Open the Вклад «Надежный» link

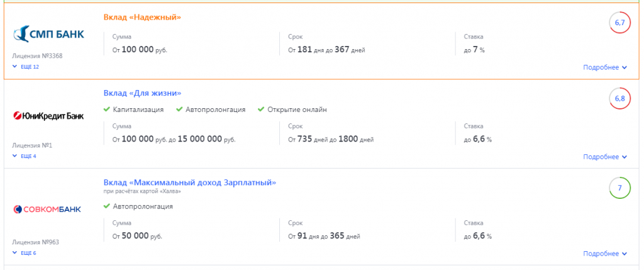click(x=143, y=17)
